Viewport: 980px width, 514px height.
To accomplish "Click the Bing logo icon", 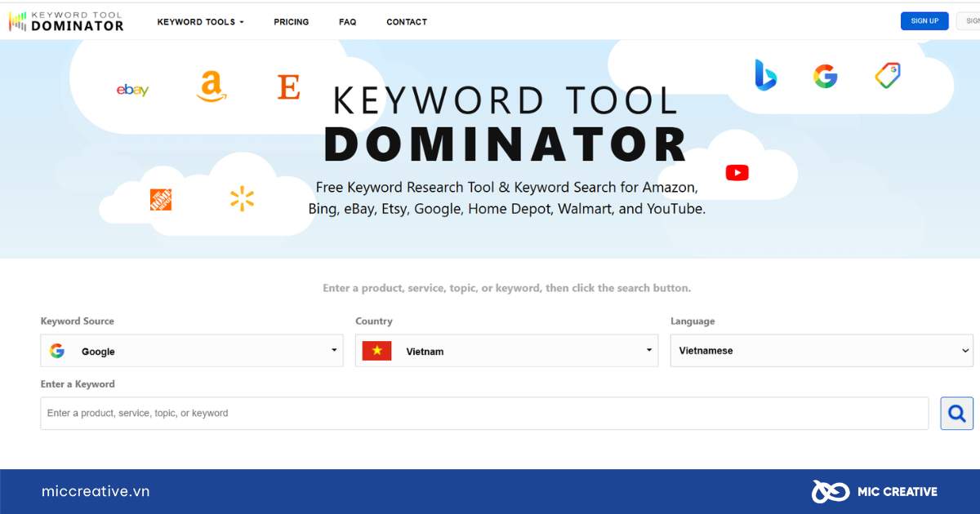I will pos(765,75).
